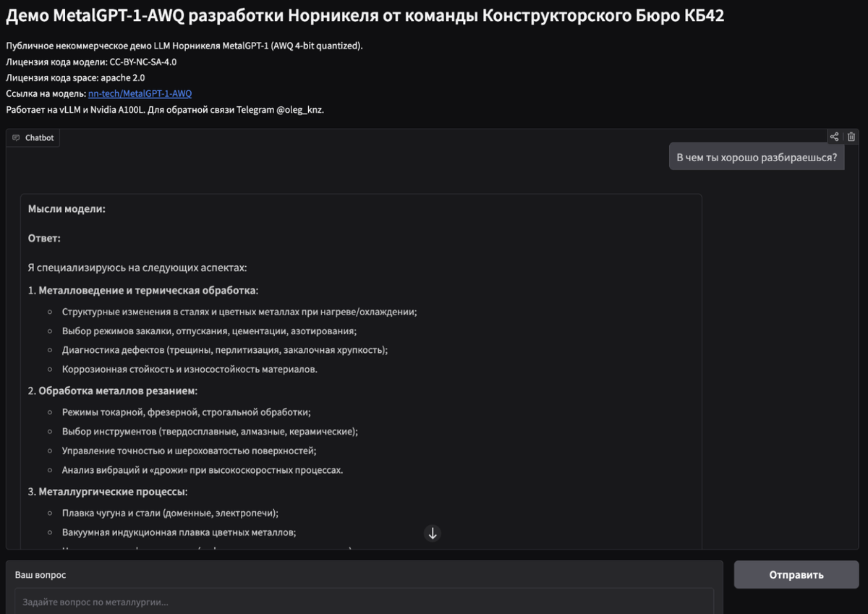Click bullet "Режимы токарной, фрезерной, строгальной обработки"

click(186, 412)
